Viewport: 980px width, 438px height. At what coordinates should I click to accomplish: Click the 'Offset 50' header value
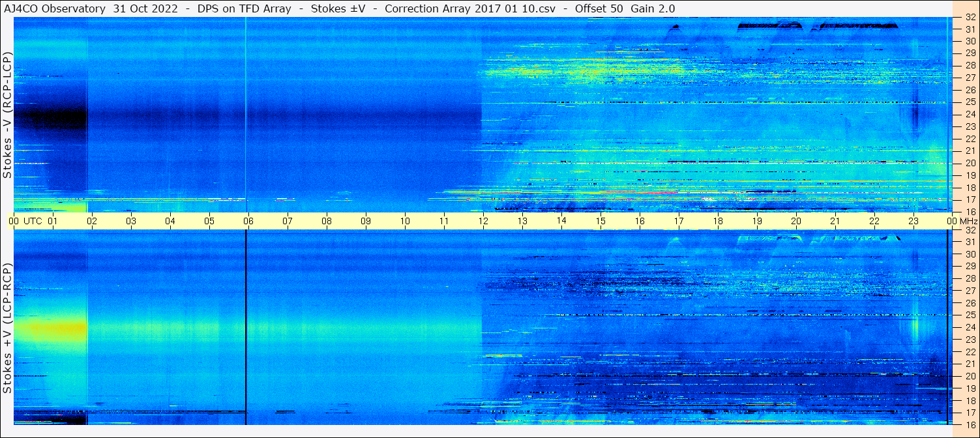[599, 8]
